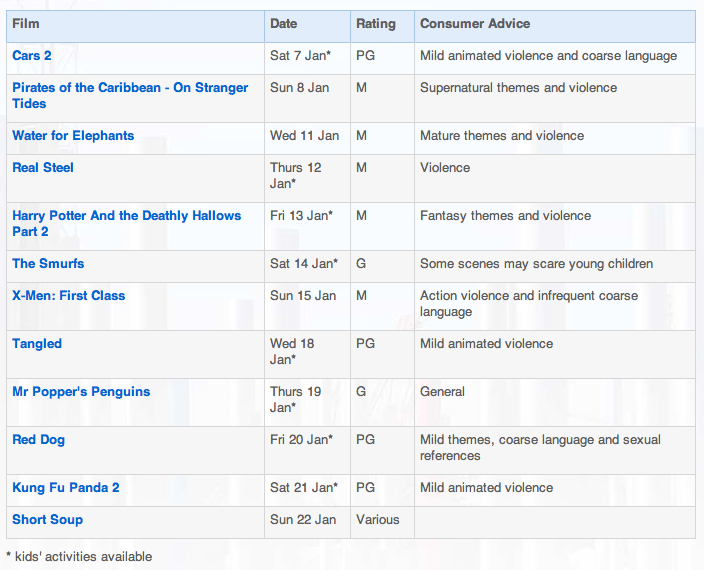Image resolution: width=704 pixels, height=570 pixels.
Task: Open the Kung Fu Panda 2 link
Action: click(66, 488)
